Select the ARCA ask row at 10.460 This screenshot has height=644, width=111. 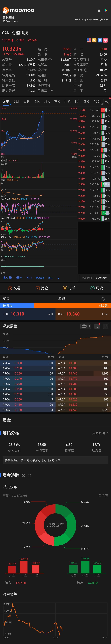(83, 373)
